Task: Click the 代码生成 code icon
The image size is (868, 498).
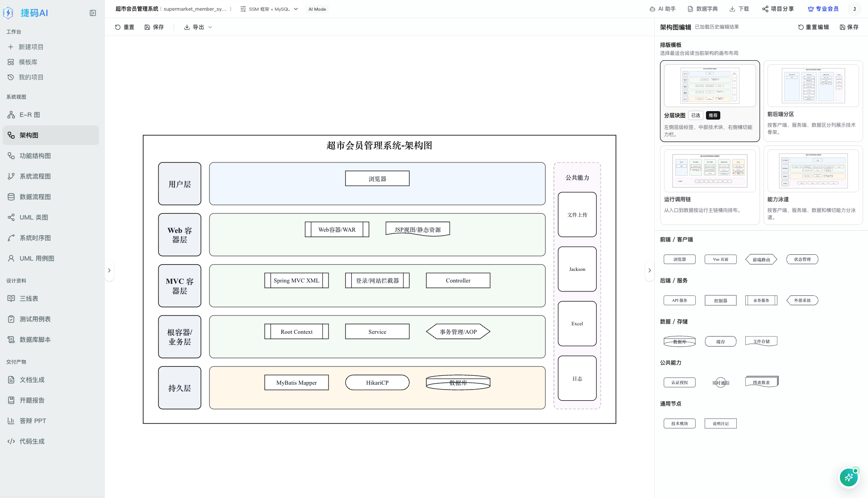Action: click(11, 441)
